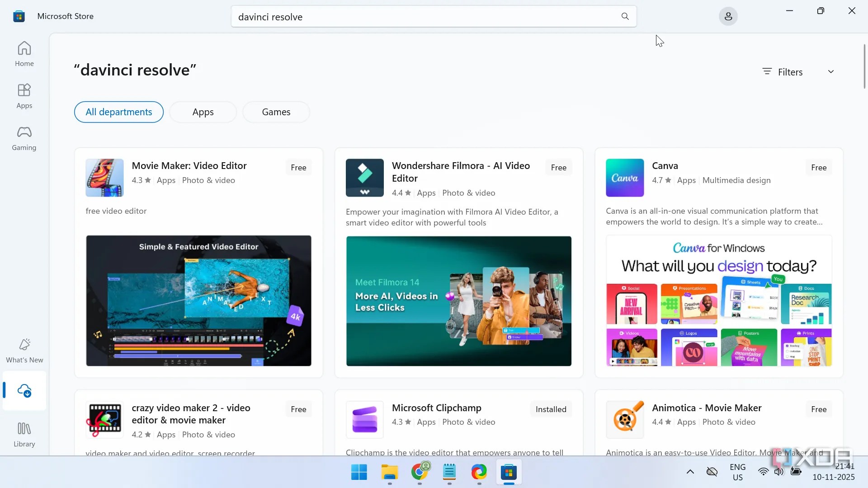Click the "free video editor" description text
The height and width of the screenshot is (488, 868).
pos(116,211)
